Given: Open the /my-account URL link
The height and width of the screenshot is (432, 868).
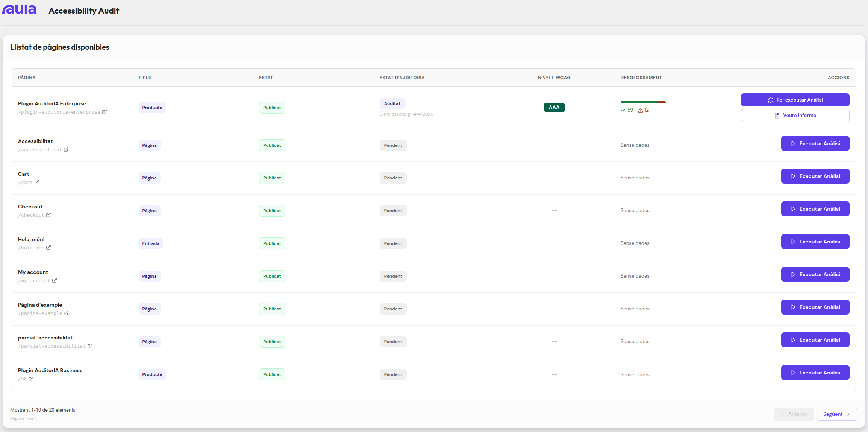Looking at the screenshot, I should (x=34, y=281).
